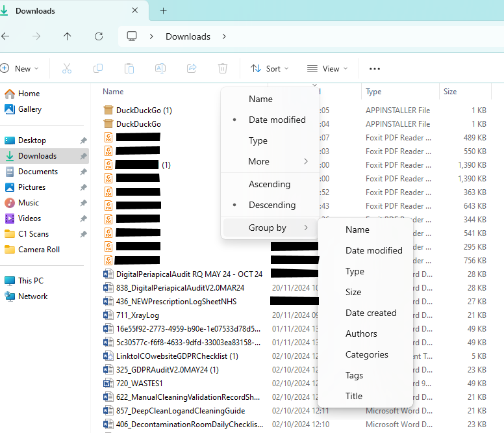Expand chevron before Downloads in address bar
The height and width of the screenshot is (433, 504).
[151, 36]
